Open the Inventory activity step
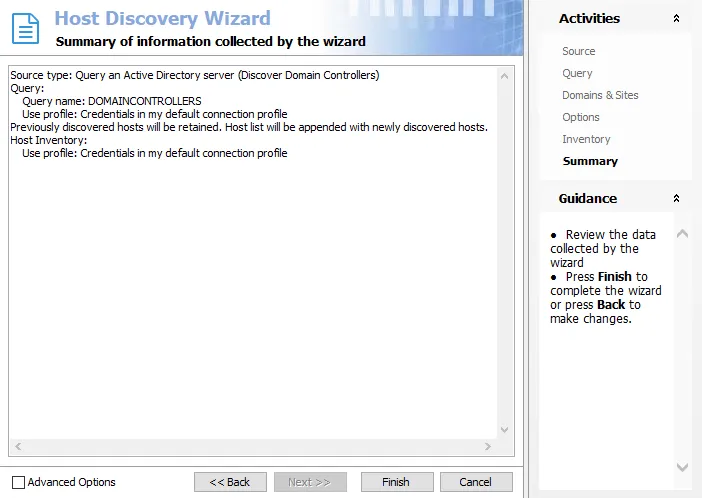The height and width of the screenshot is (498, 702). coord(586,139)
